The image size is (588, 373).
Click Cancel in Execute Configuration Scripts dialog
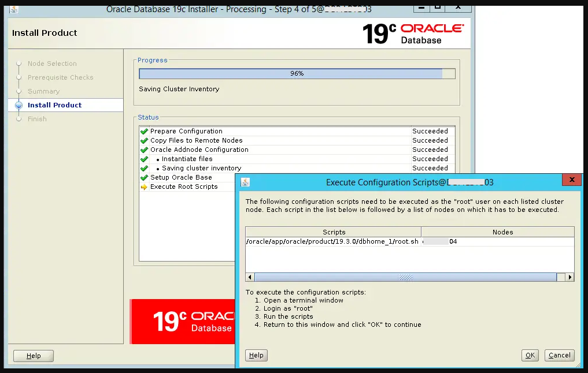(559, 355)
